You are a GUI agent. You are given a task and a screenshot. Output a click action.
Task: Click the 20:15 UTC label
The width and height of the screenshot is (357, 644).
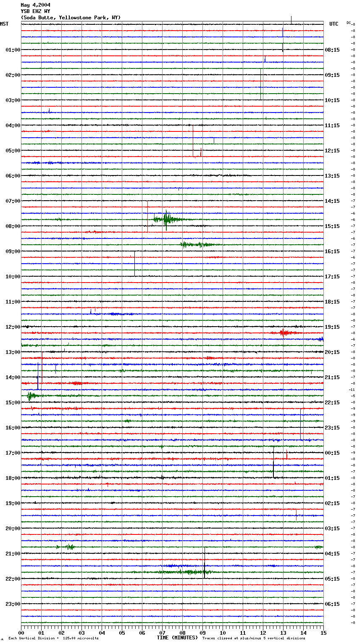point(332,352)
